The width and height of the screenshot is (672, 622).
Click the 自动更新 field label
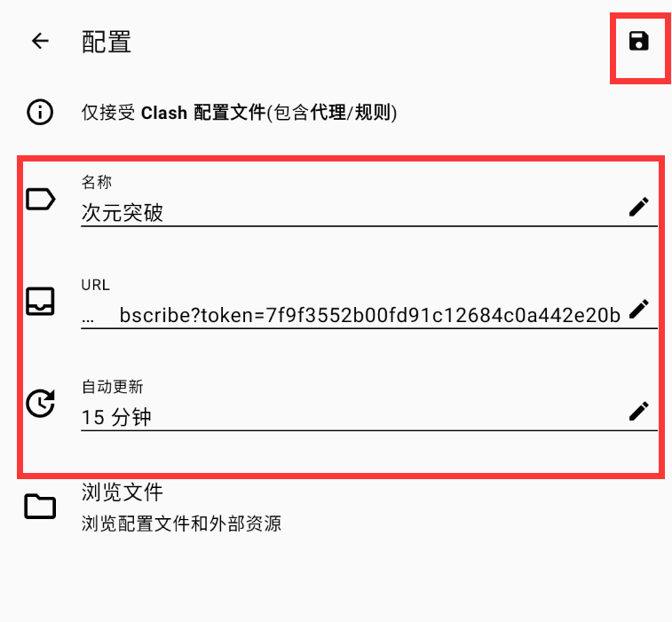(x=112, y=386)
